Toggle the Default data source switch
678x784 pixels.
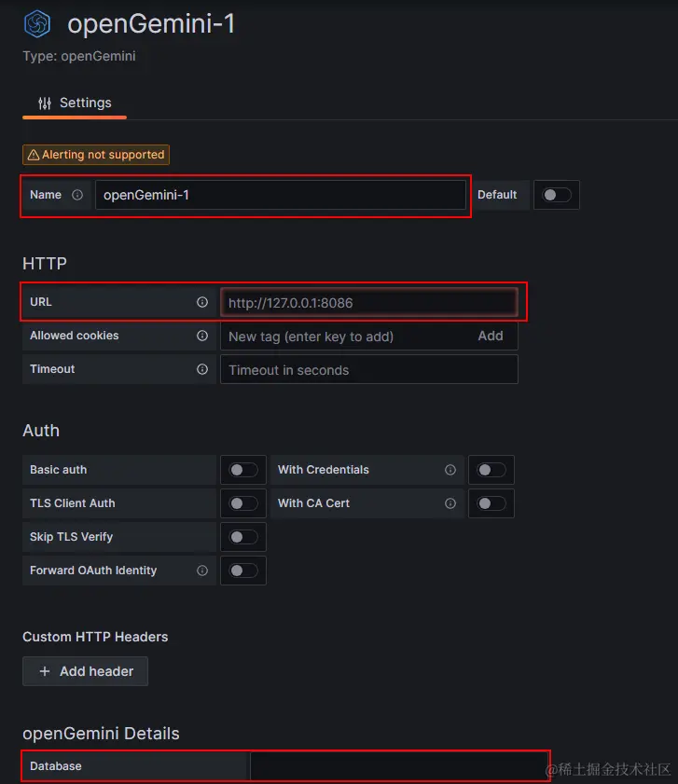click(557, 195)
